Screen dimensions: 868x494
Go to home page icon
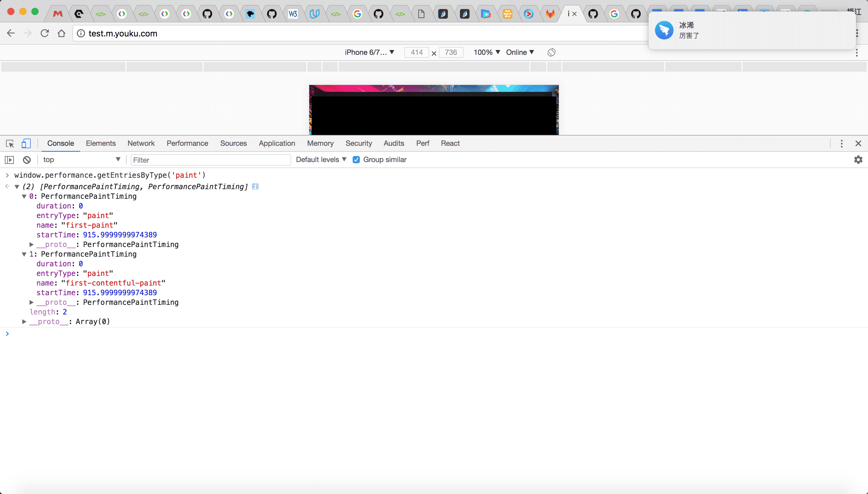point(61,33)
